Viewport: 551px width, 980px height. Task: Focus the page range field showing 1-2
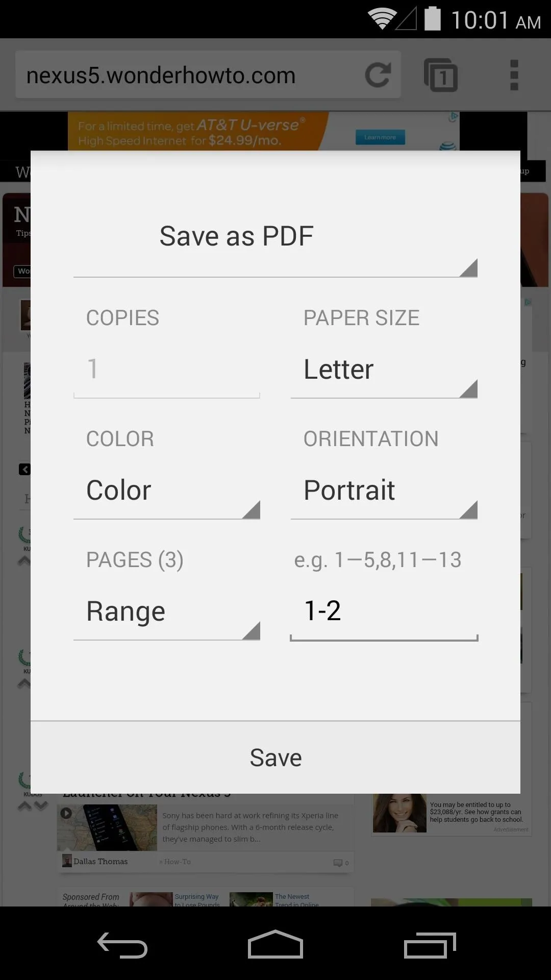pyautogui.click(x=384, y=611)
